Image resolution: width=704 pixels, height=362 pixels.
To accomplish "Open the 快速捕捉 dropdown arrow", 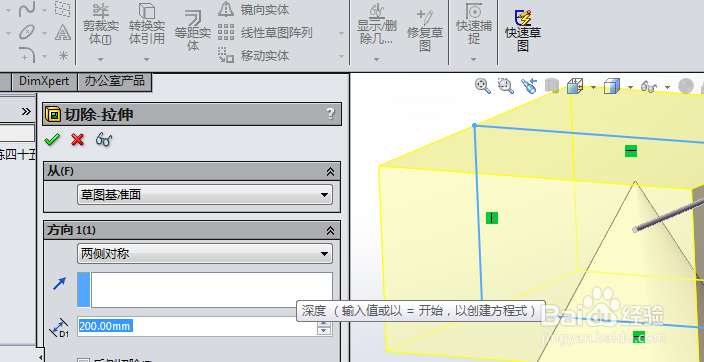I will (x=473, y=59).
